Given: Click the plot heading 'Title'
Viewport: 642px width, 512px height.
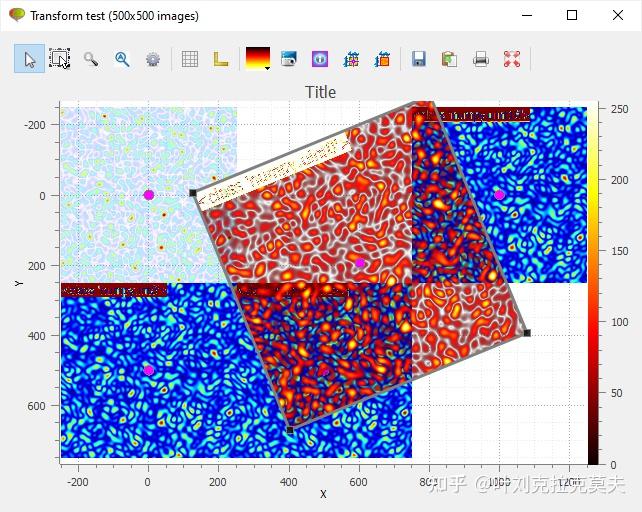Looking at the screenshot, I should (x=321, y=92).
